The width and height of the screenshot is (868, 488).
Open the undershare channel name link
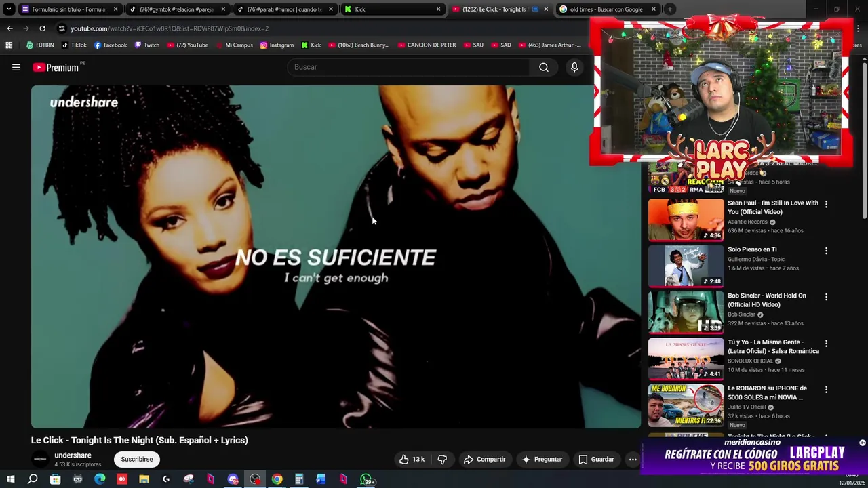(x=73, y=455)
